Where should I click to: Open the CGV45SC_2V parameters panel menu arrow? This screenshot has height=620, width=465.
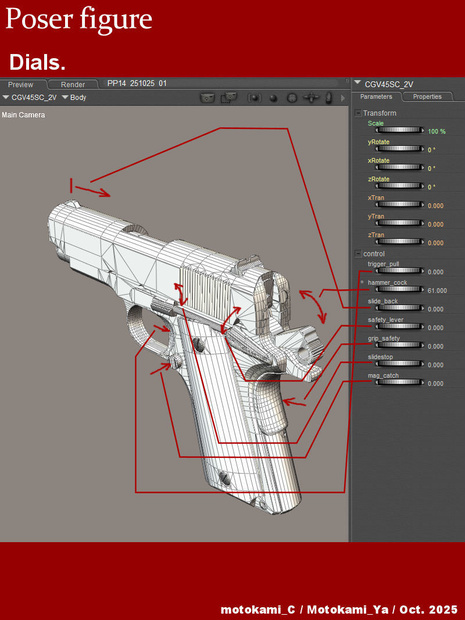[358, 83]
